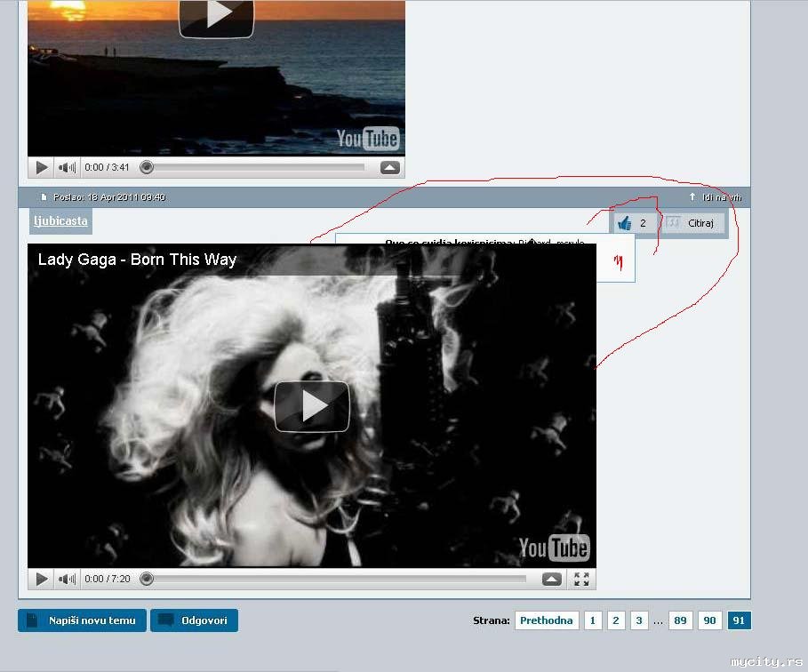Create new topic with Napiši novu temu

point(82,620)
